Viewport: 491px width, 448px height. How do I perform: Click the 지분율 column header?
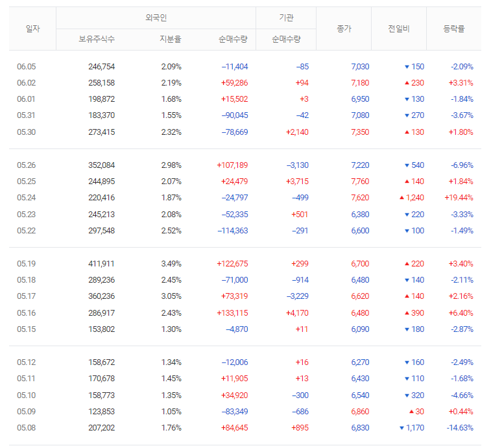pyautogui.click(x=171, y=39)
